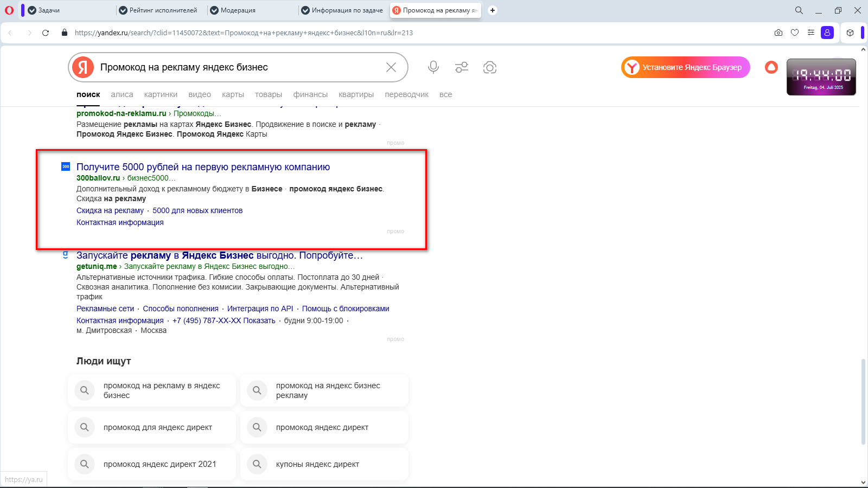Search by image with the camera lens icon

490,67
